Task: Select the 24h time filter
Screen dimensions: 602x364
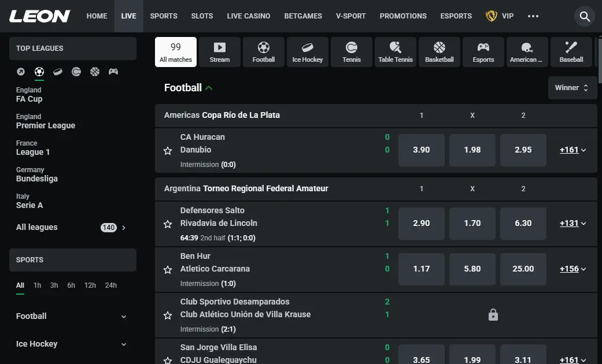Action: click(x=111, y=285)
